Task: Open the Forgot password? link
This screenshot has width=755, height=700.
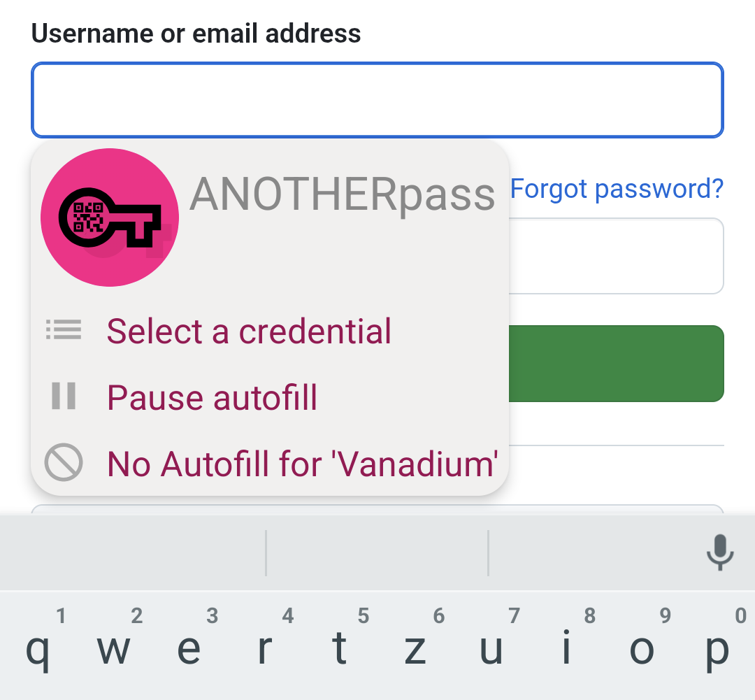Action: pyautogui.click(x=617, y=188)
